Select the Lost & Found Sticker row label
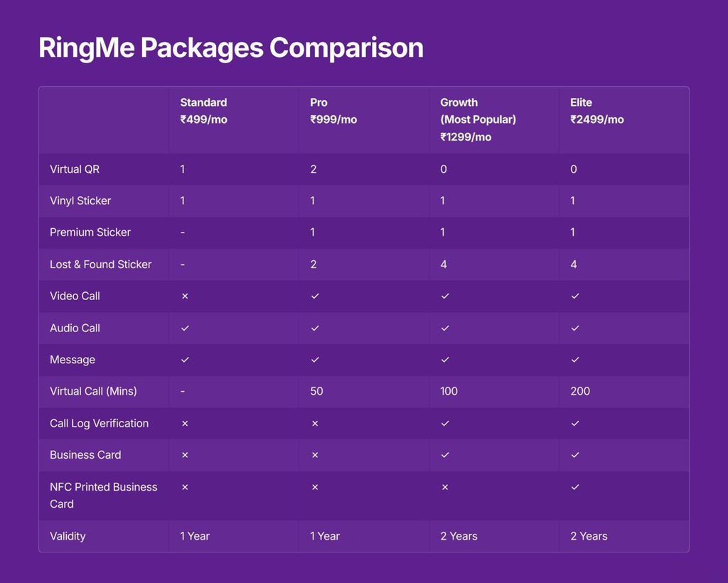 point(100,264)
